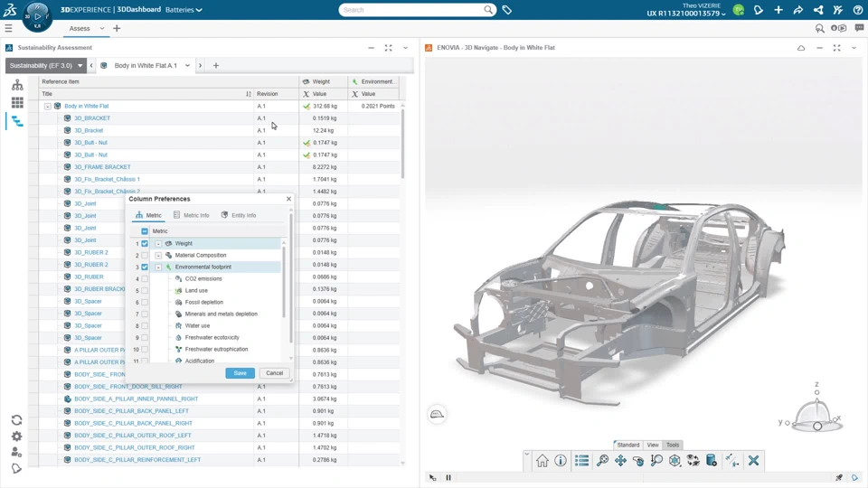Click the pan arrows tool icon

[620, 461]
